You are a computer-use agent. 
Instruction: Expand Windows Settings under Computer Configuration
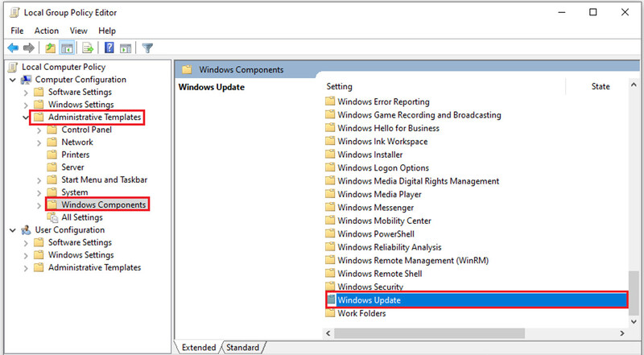click(x=26, y=105)
